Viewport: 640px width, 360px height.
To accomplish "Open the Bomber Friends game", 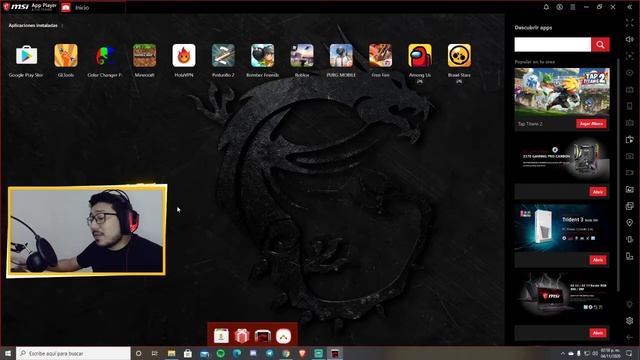I will pyautogui.click(x=262, y=56).
